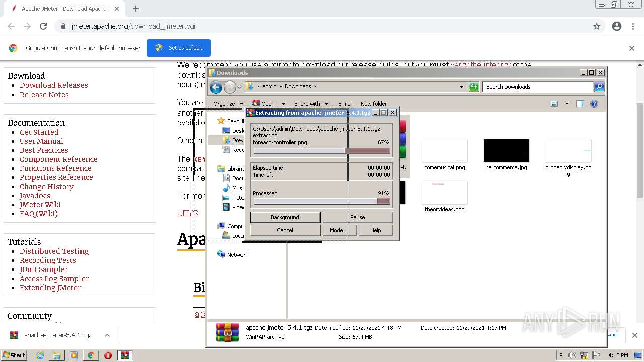Show hidden tray icons arrow
This screenshot has height=362, width=644.
point(561,355)
